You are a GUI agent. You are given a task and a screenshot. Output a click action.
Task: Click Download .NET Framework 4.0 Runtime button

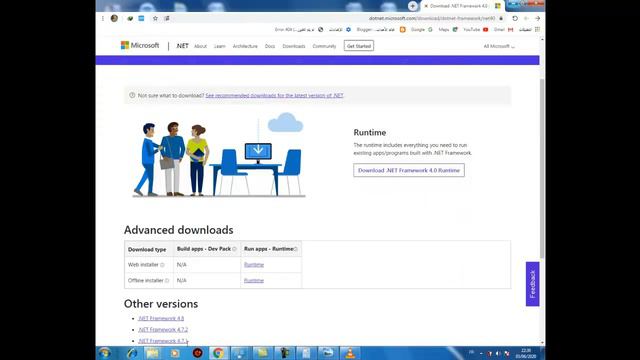(x=409, y=170)
